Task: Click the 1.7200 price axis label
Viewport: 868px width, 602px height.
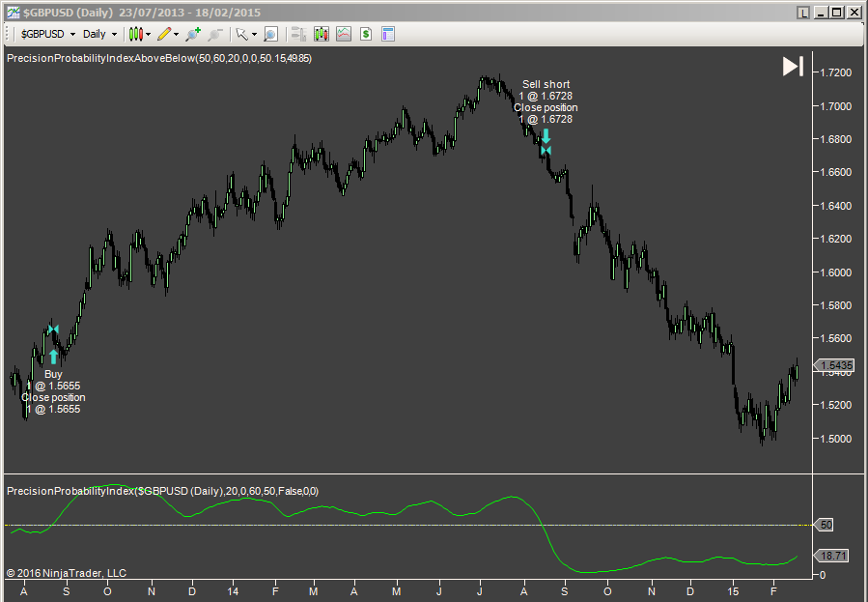Action: coord(835,72)
